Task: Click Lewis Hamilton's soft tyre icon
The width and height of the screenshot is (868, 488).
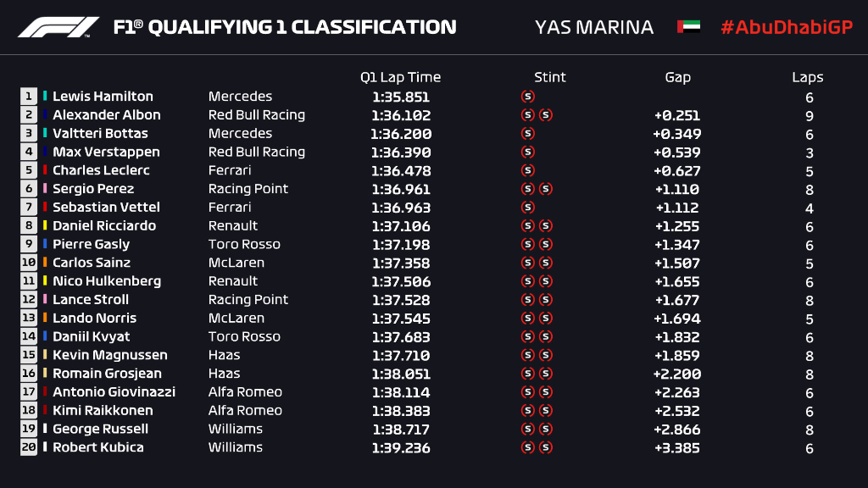Action: tap(527, 97)
